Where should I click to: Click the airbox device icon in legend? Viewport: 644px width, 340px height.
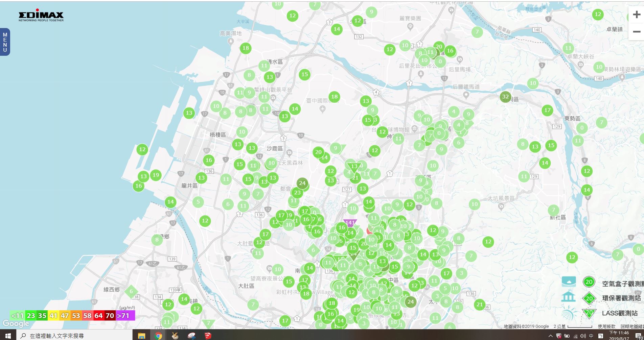coord(569,282)
